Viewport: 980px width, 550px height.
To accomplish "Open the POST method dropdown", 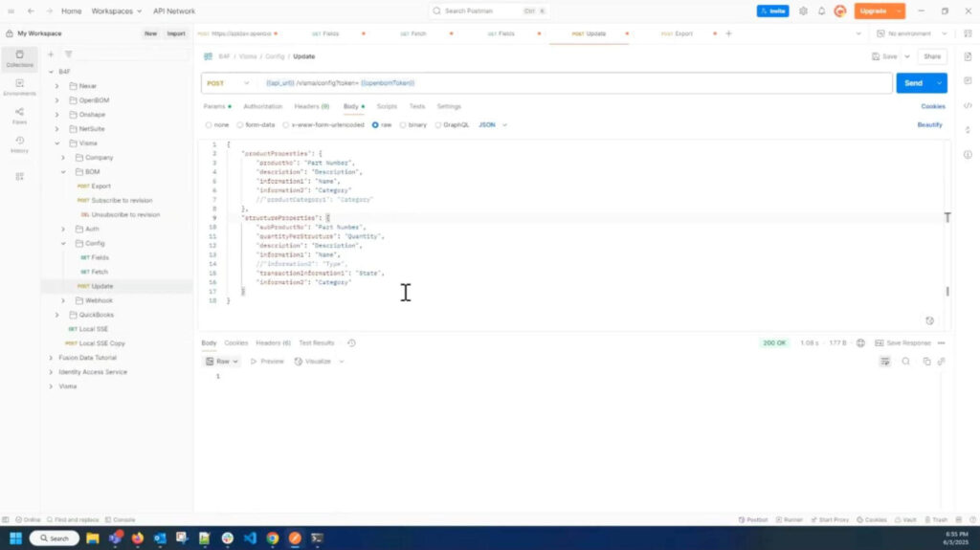I will pyautogui.click(x=228, y=83).
